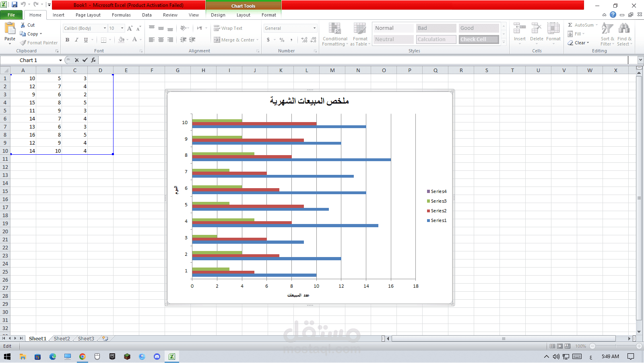Click the formula bar input field
The width and height of the screenshot is (644, 363).
363,60
